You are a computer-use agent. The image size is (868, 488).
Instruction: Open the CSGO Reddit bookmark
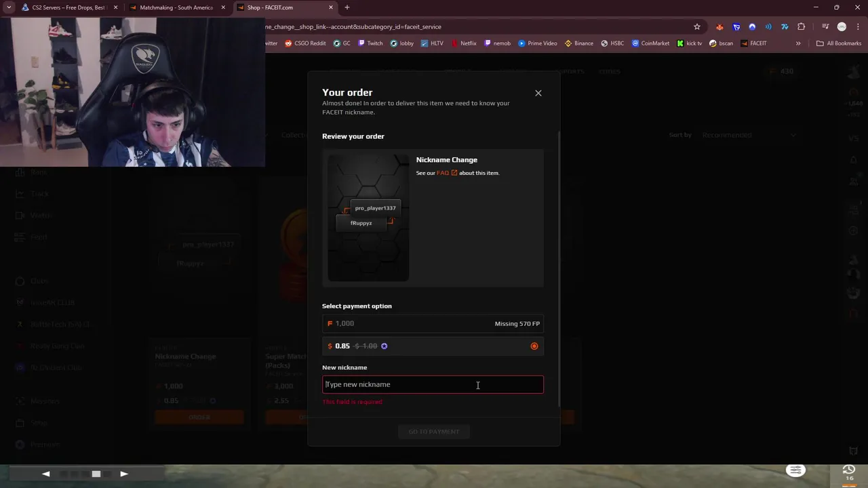coord(305,43)
